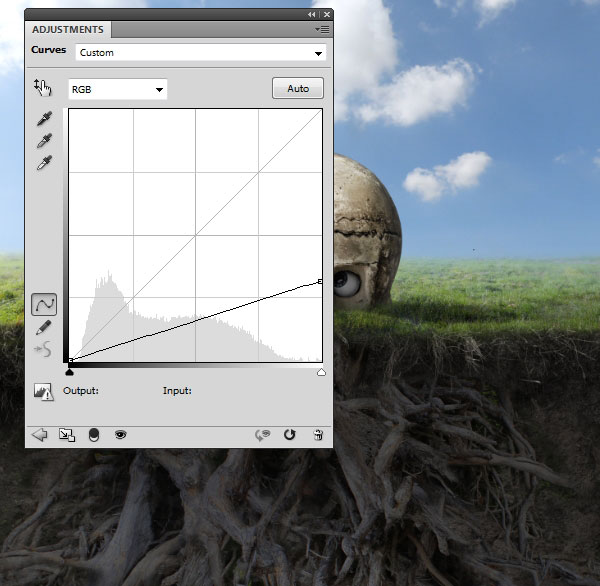Select the pencil draw curve tool
The height and width of the screenshot is (586, 600).
(x=44, y=328)
